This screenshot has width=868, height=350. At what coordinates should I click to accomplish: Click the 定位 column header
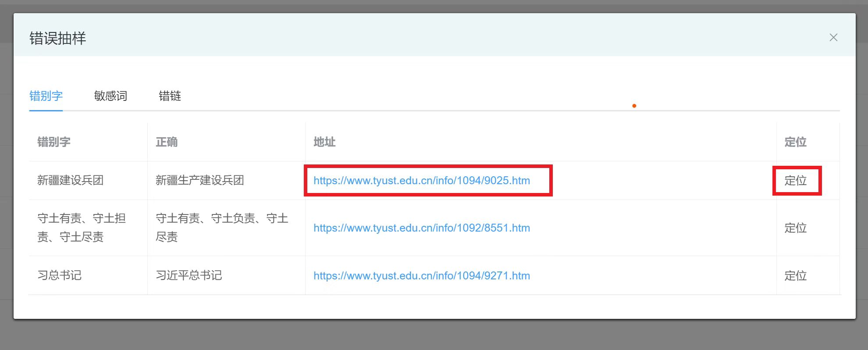[x=795, y=142]
